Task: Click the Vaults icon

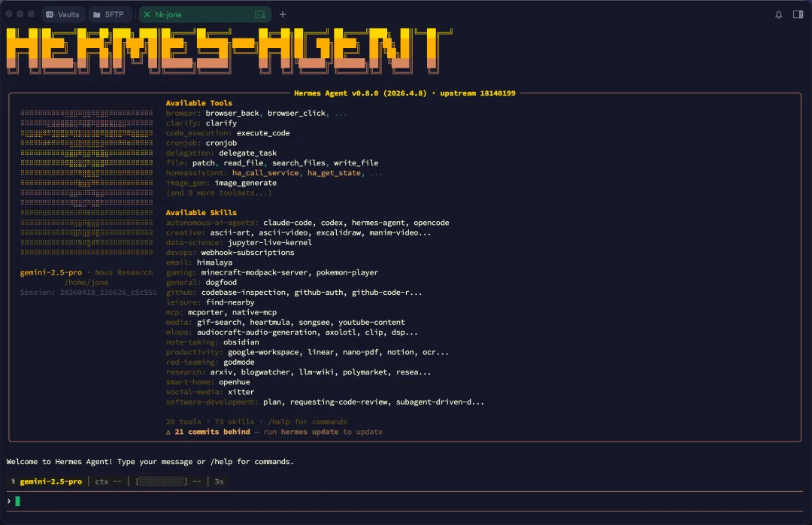Action: point(50,14)
